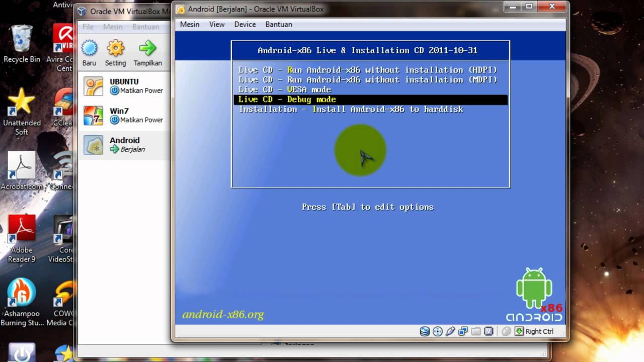Viewport: 644px width, 362px height.
Task: Select Install Android-x86 to harddisk entry
Action: [370, 109]
